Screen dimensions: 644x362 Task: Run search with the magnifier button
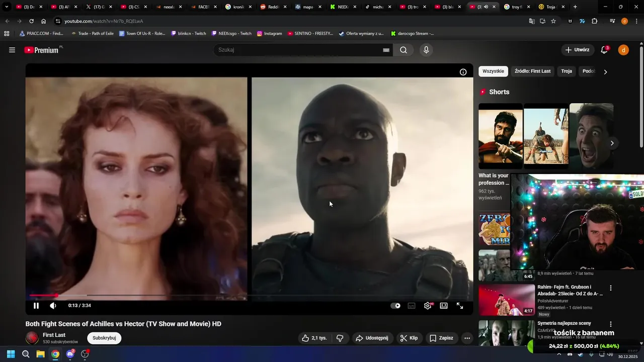tap(404, 50)
